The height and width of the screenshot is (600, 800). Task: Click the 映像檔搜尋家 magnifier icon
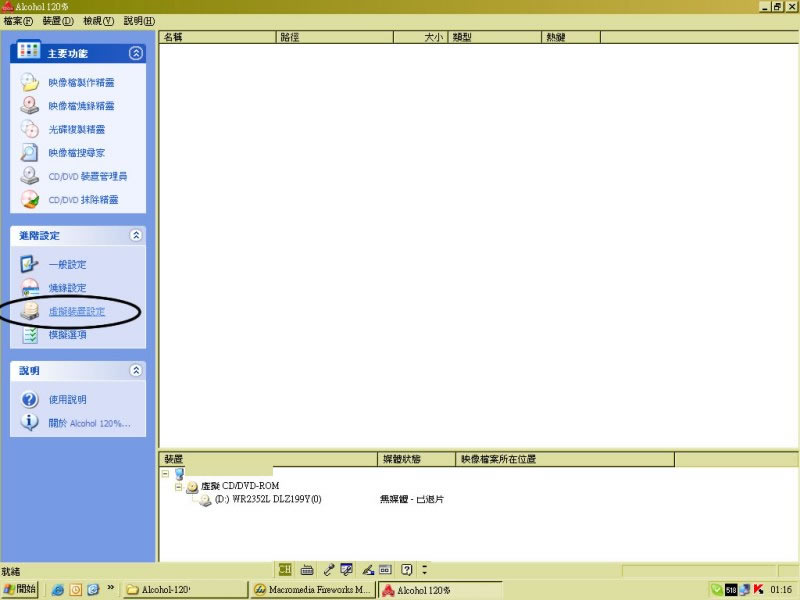(30, 153)
